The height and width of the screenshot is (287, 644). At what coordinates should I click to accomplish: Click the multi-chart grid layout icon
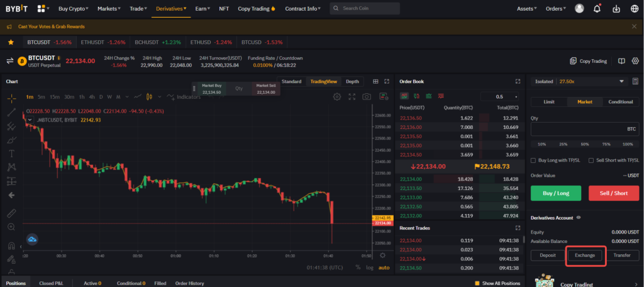[x=375, y=81]
